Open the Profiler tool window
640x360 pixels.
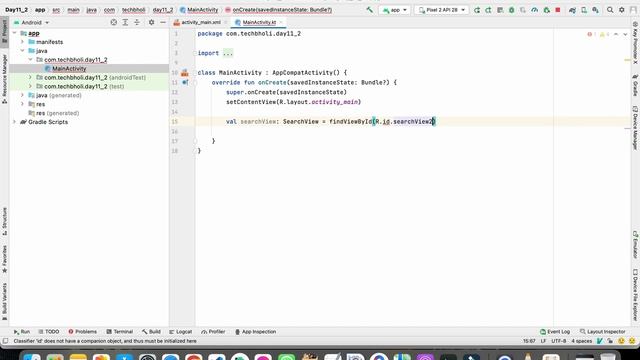pyautogui.click(x=213, y=332)
